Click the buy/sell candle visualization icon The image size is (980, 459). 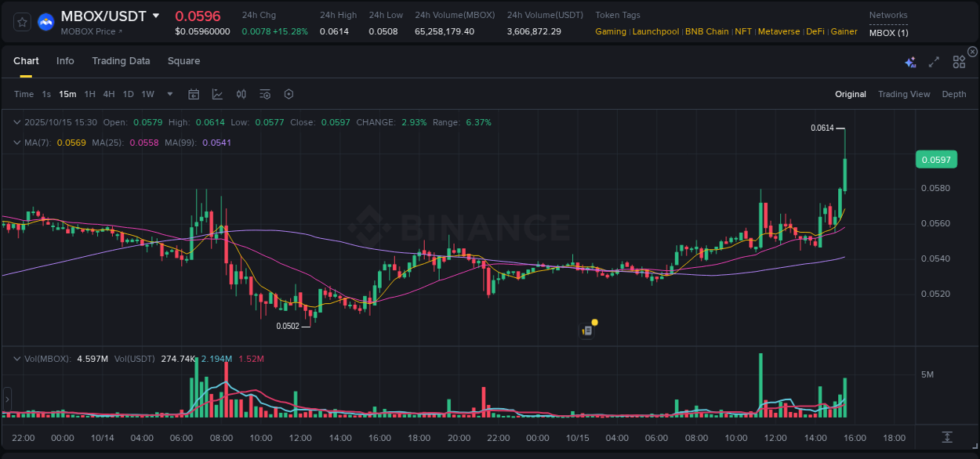[x=241, y=94]
